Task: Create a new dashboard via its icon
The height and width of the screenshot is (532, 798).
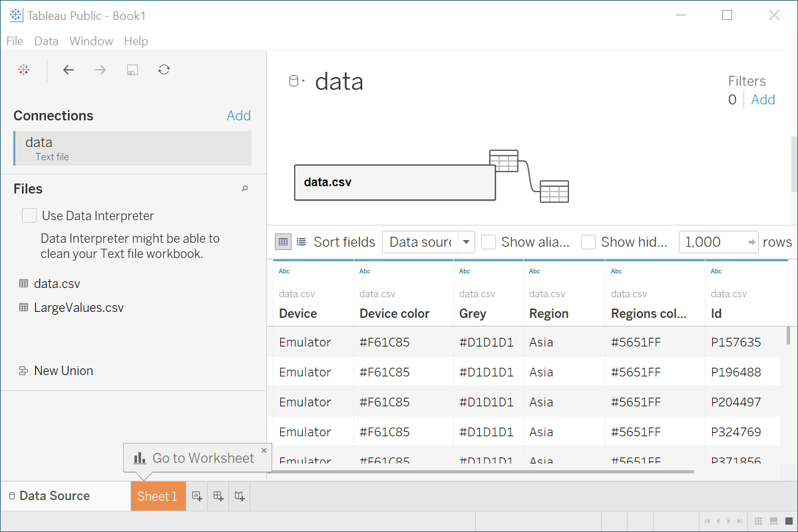Action: pyautogui.click(x=218, y=495)
